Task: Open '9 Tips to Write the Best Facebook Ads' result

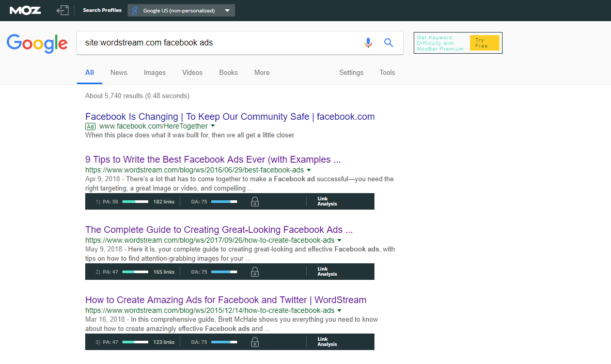Action: tap(213, 160)
